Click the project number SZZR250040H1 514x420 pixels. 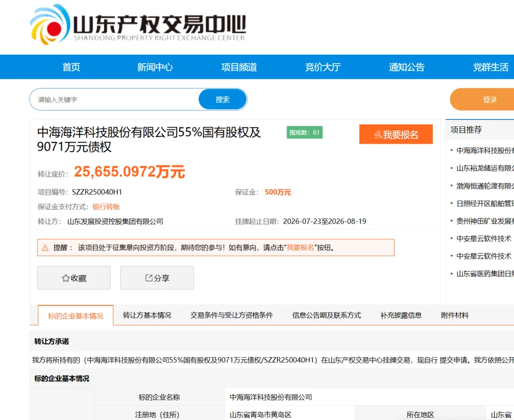[x=97, y=192]
